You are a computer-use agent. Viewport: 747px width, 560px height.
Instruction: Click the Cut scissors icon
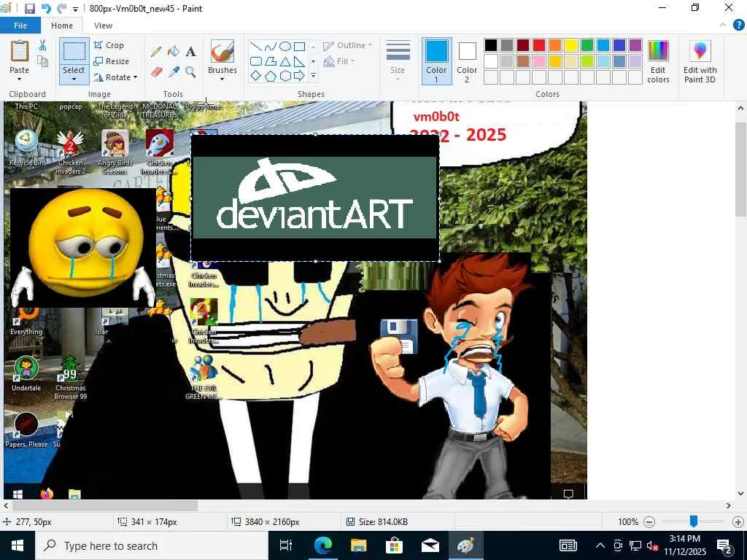[x=42, y=45]
